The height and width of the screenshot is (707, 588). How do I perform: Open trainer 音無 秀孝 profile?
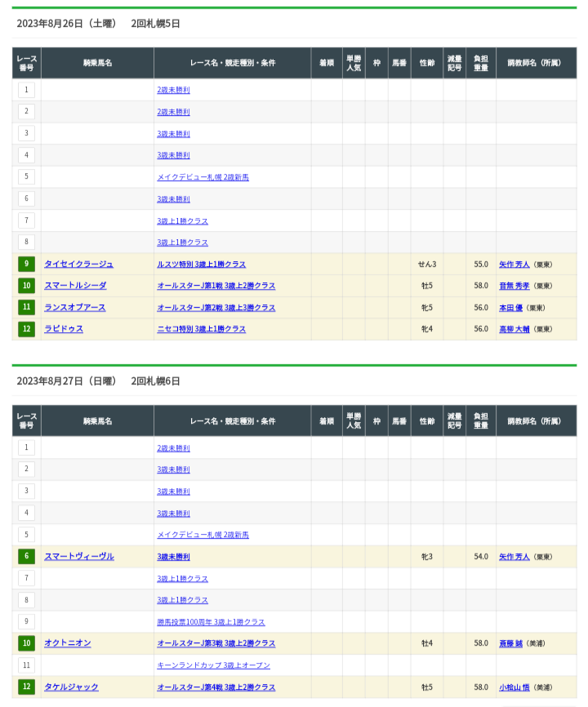514,286
